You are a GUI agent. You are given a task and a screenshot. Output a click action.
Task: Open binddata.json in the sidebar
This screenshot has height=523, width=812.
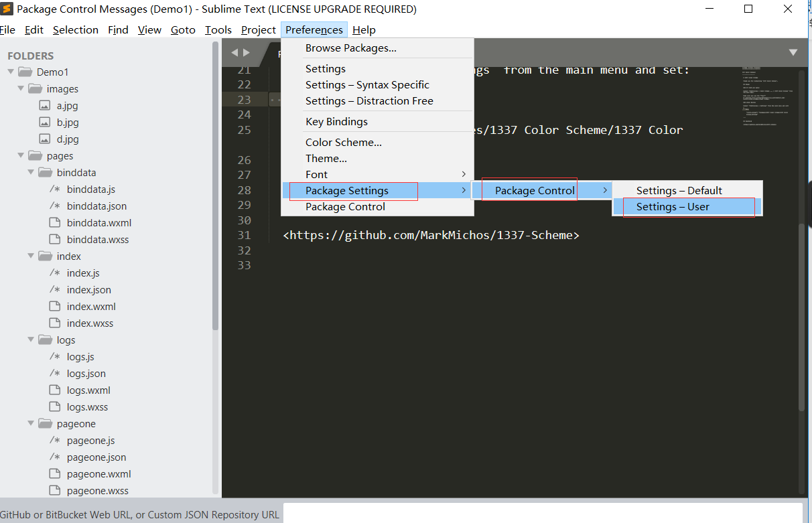pyautogui.click(x=96, y=206)
